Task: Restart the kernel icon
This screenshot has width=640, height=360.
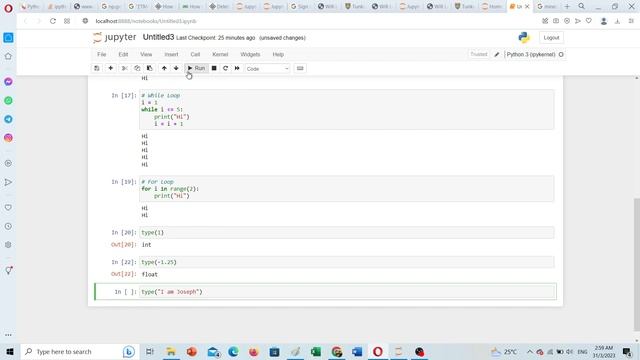Action: point(225,69)
